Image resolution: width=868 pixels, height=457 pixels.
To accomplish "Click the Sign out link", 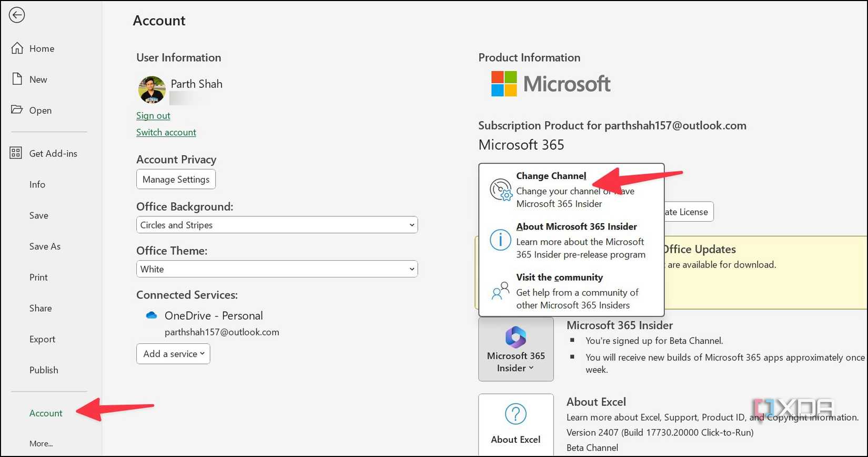I will tap(153, 115).
